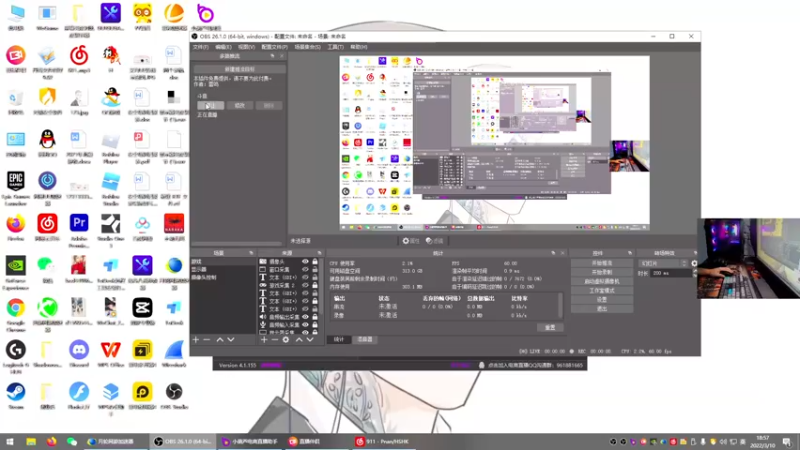Screen dimensions: 800x450
Task: Toggle visibility of 摄像头 source
Action: (305, 262)
